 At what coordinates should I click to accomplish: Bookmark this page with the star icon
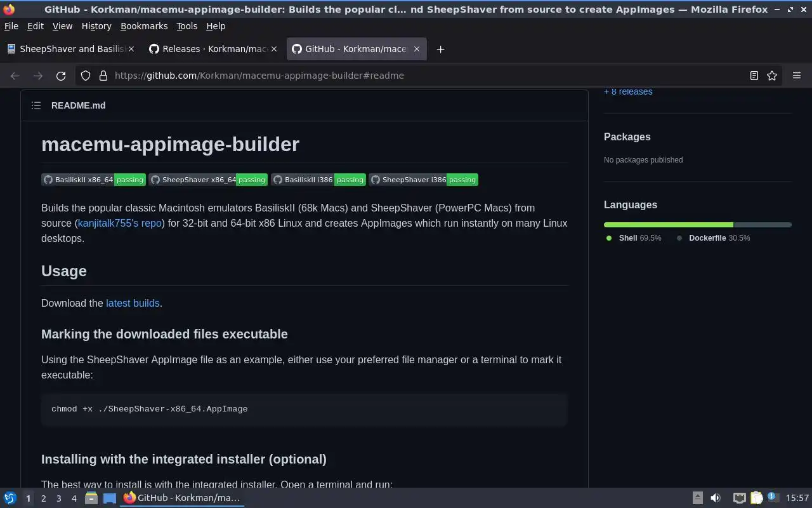point(772,76)
